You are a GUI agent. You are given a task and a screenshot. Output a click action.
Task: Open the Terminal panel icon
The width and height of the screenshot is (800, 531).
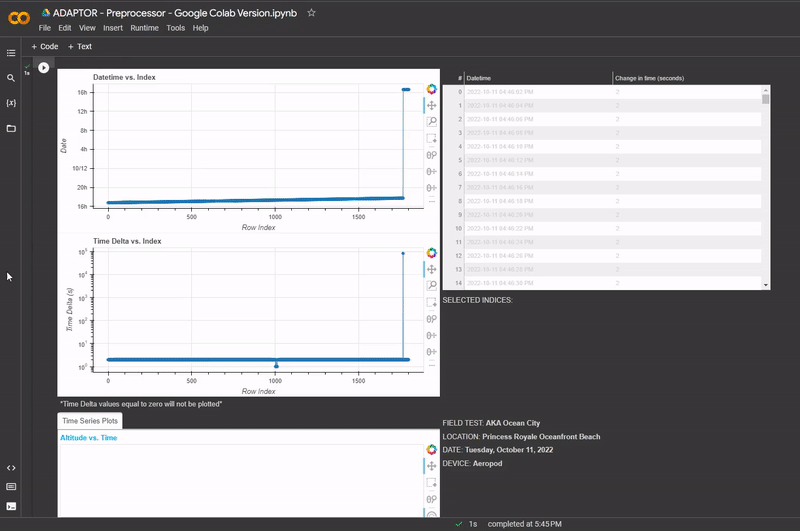(11, 506)
